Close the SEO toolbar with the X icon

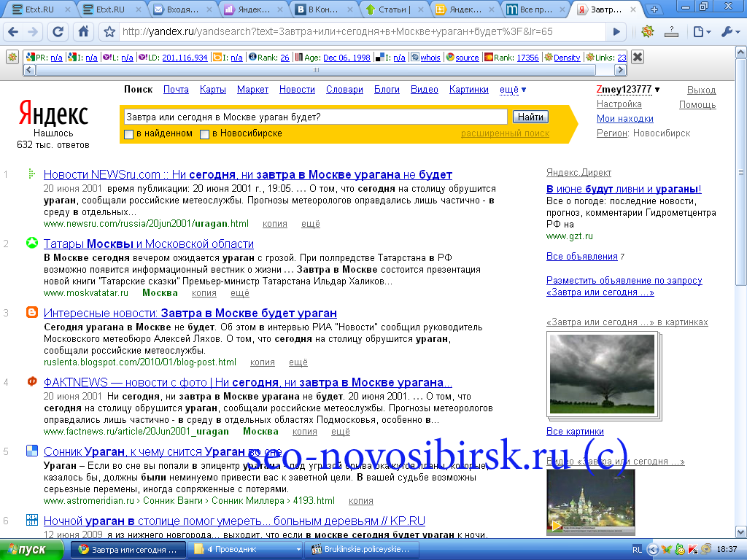pos(638,58)
